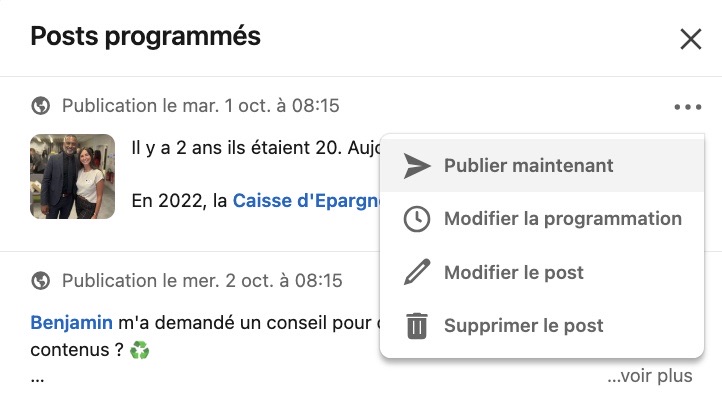Click the 'Publication le mer. 2 oct.' date
The image size is (722, 420).
[x=202, y=280]
